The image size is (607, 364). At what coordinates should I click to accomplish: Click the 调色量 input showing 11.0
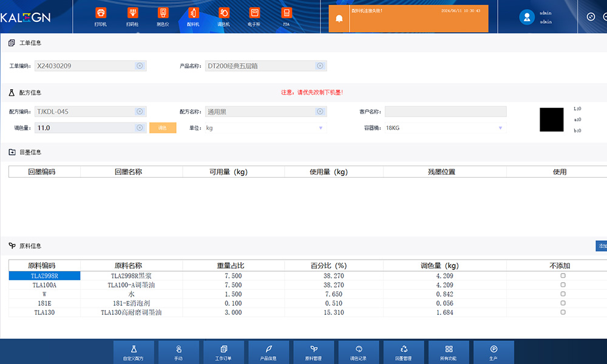click(x=90, y=127)
